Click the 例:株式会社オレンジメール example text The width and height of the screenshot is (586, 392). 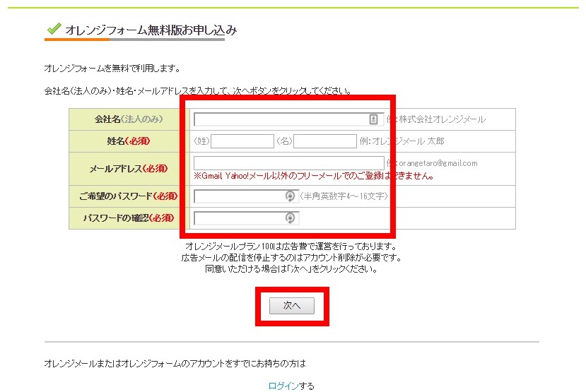[440, 119]
